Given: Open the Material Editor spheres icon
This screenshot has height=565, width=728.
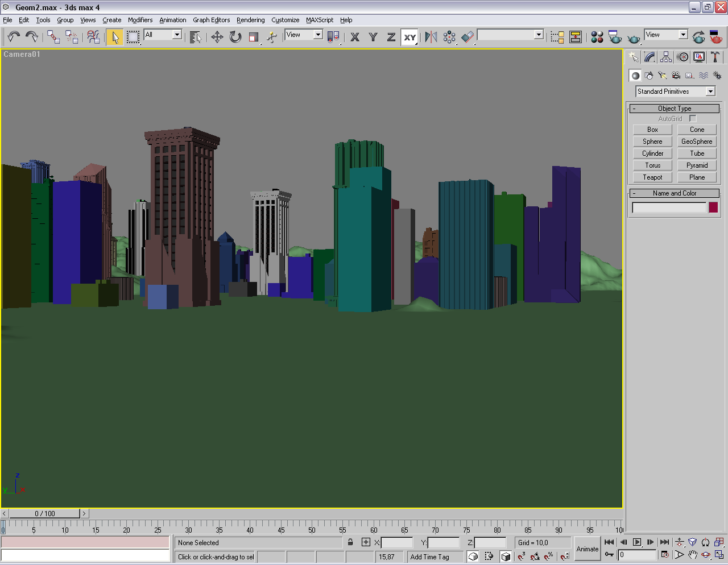Looking at the screenshot, I should (597, 37).
